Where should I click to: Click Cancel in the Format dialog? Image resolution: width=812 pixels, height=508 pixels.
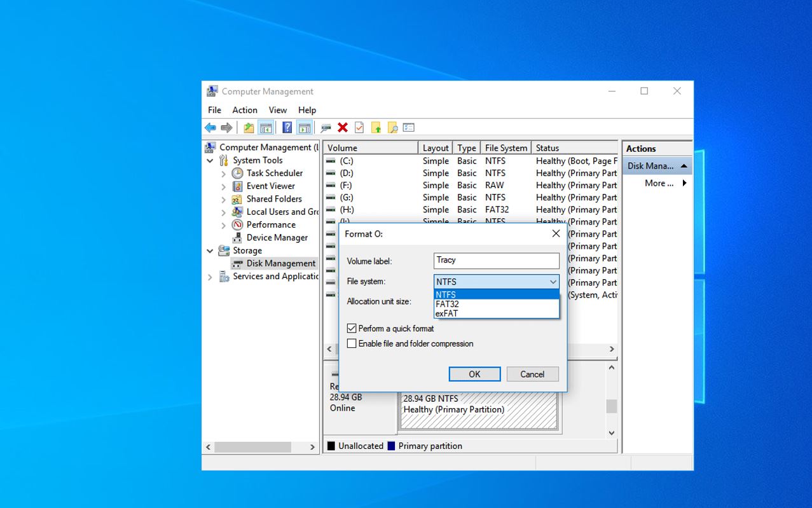click(532, 374)
